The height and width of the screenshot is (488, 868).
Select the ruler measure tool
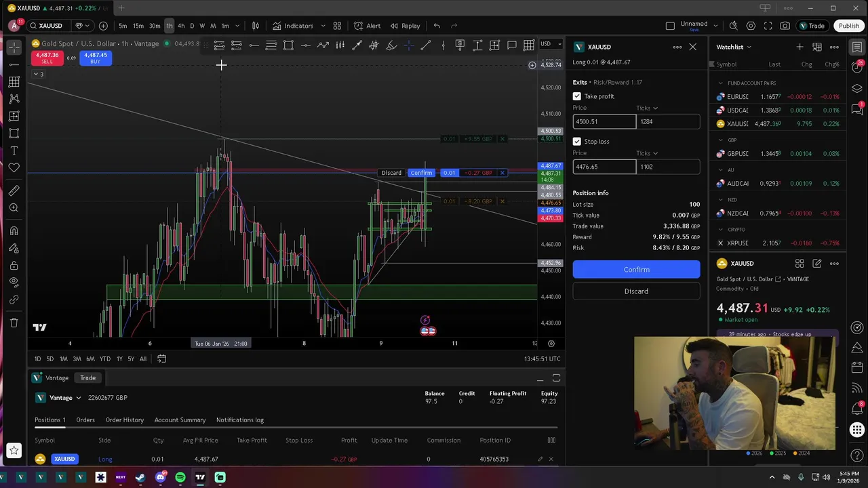click(14, 190)
